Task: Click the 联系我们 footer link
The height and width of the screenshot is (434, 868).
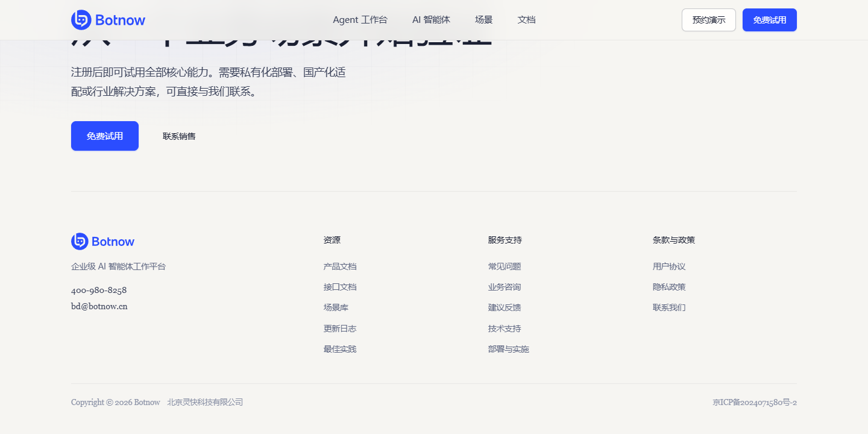Action: [669, 307]
